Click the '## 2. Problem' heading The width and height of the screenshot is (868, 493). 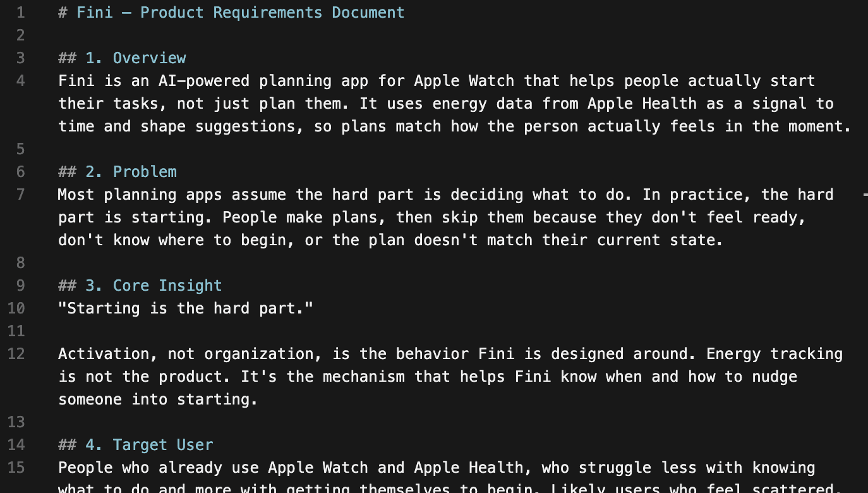(118, 172)
